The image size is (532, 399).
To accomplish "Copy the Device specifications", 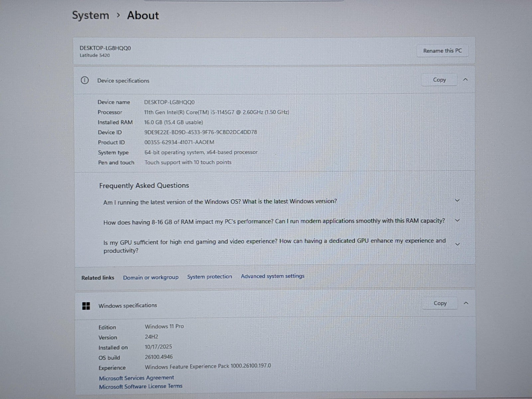I will pyautogui.click(x=439, y=80).
